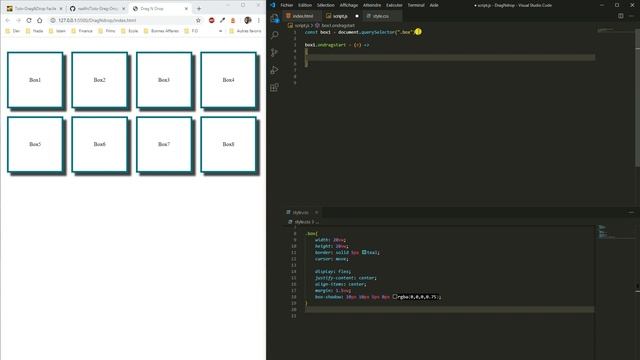640x360 pixels.
Task: Open the F.O bookmarks folder
Action: (x=191, y=31)
